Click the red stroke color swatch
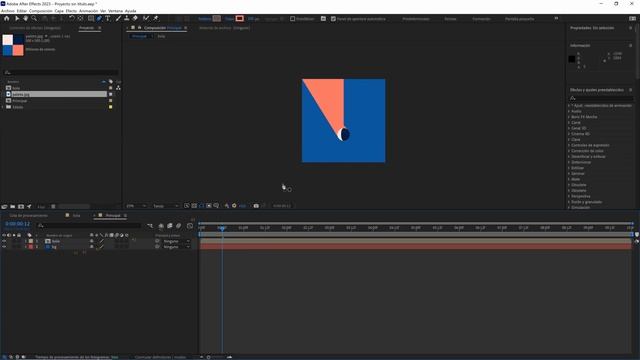The image size is (640, 360). click(x=240, y=18)
